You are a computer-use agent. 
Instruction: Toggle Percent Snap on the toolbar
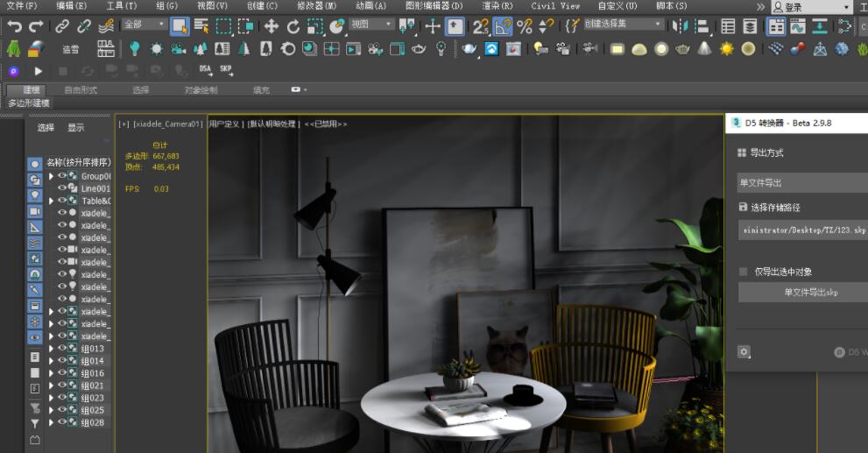pyautogui.click(x=525, y=26)
